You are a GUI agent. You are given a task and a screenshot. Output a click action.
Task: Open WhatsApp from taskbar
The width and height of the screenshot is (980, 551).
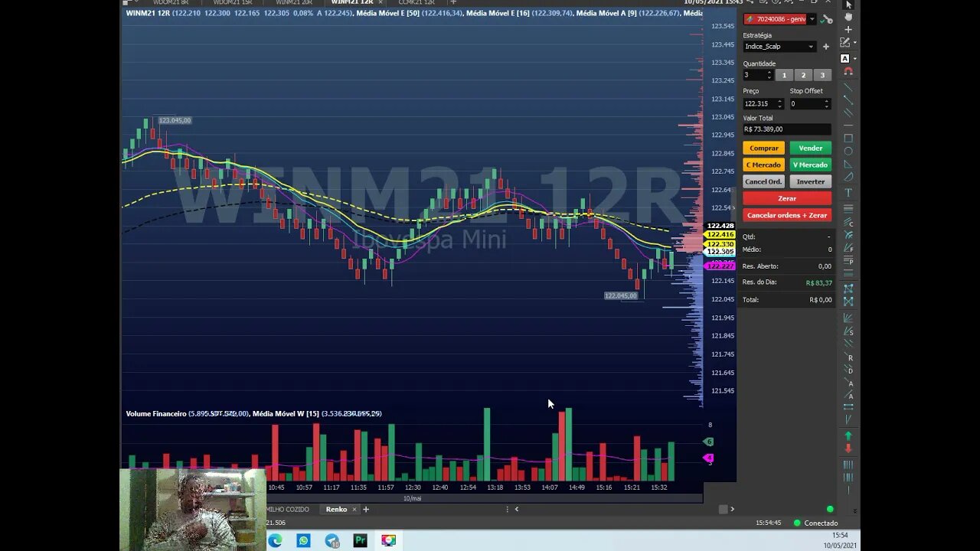(x=303, y=540)
